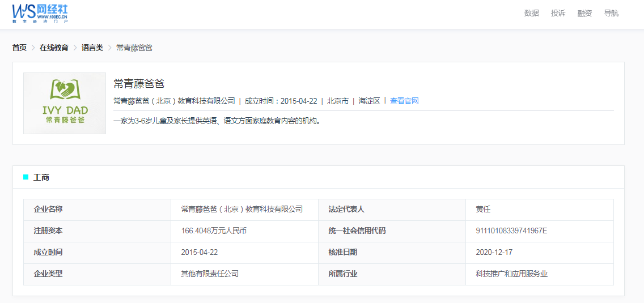Select the 企业名称 label cell
The height and width of the screenshot is (303, 644).
point(97,210)
